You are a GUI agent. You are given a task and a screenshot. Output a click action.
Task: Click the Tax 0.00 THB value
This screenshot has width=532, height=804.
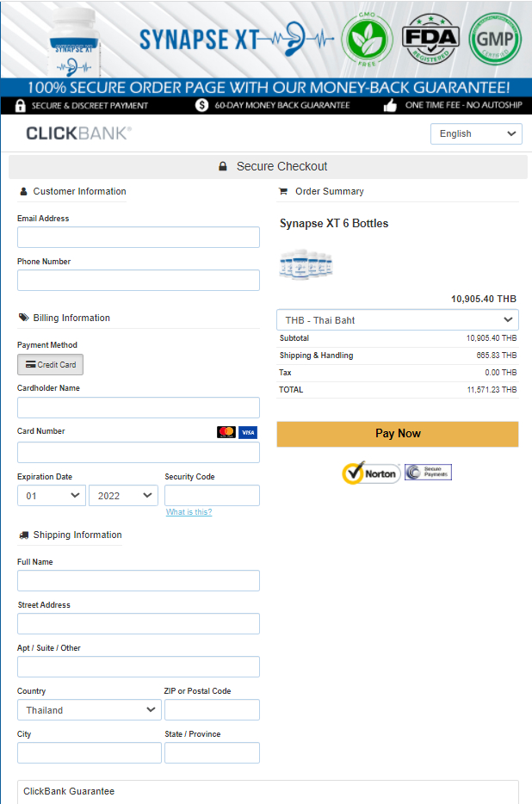(x=501, y=373)
